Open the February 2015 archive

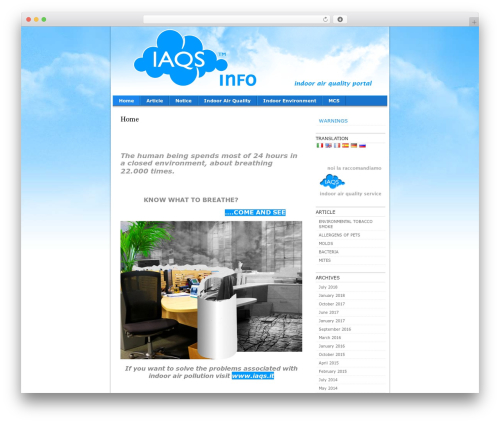coord(333,371)
